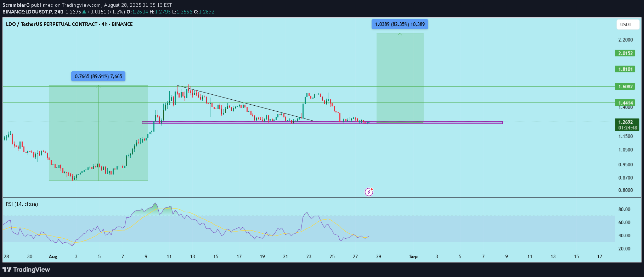This screenshot has width=644, height=277.
Task: Click the Aug label on time axis
Action: [53, 256]
